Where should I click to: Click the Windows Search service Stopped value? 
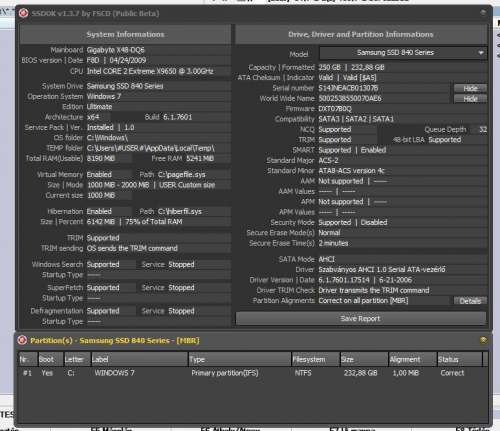(181, 264)
